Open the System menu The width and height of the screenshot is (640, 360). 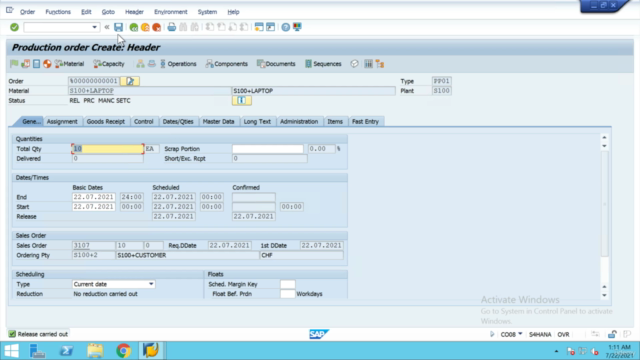pyautogui.click(x=207, y=12)
